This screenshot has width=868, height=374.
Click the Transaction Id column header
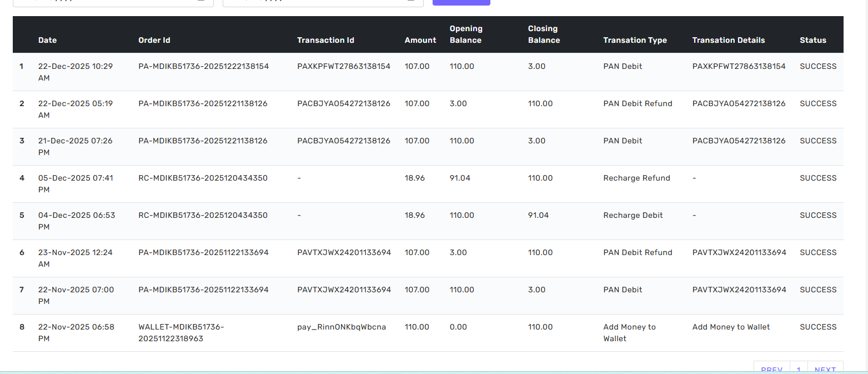(x=325, y=40)
